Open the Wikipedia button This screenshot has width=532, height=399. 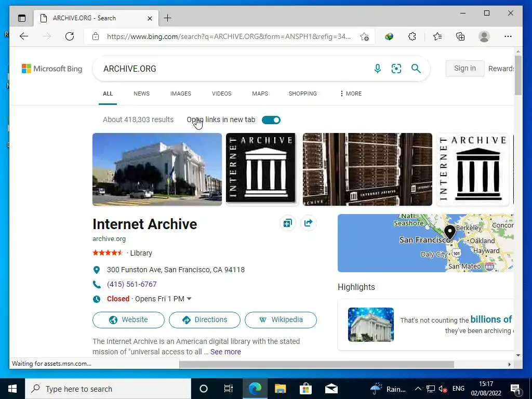(281, 320)
